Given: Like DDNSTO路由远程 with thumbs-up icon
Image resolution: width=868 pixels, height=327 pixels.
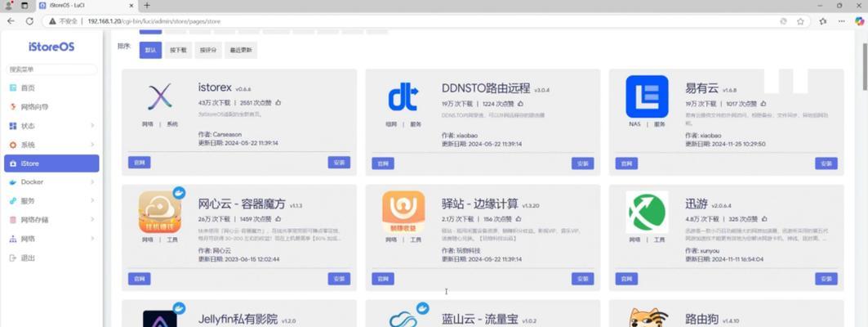Looking at the screenshot, I should click(521, 103).
